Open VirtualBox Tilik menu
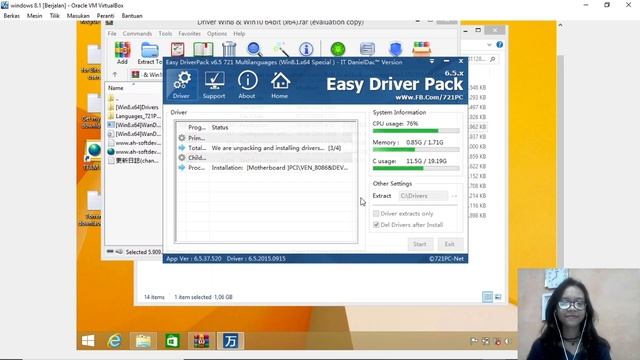 54,16
